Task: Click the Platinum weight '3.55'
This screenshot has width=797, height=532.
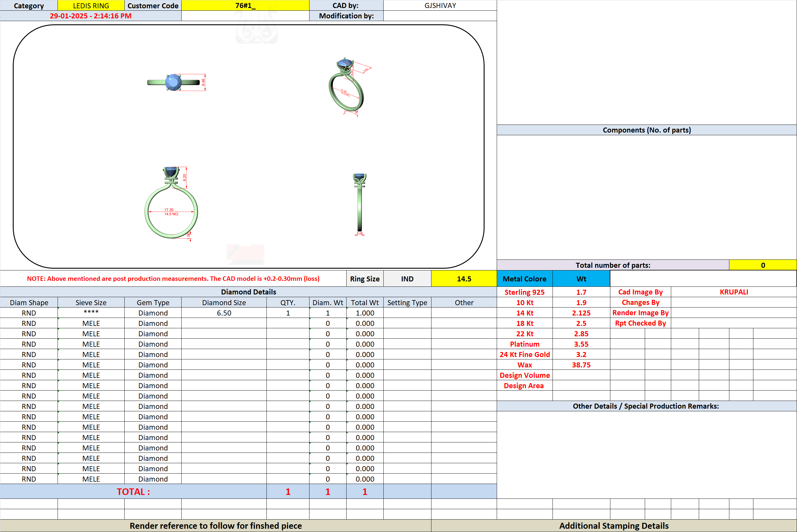Action: pos(581,344)
